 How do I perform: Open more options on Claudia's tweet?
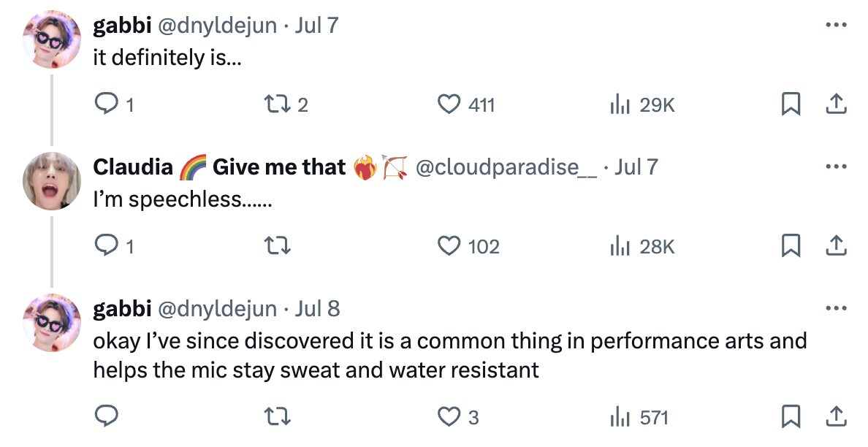coord(835,167)
